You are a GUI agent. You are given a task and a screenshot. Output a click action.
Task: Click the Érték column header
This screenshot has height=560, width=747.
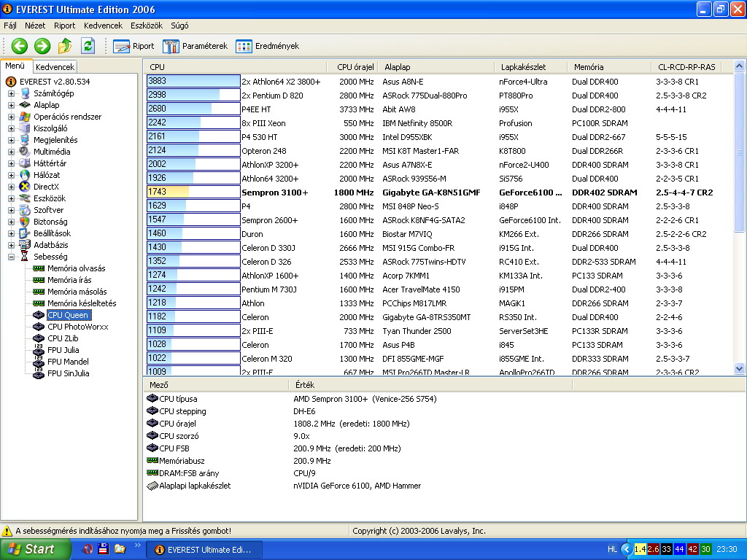click(430, 385)
